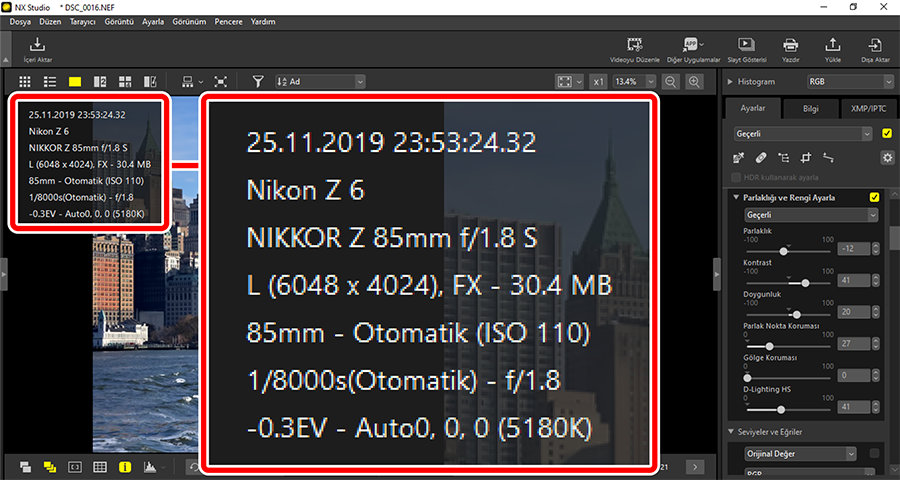Select the crop tool
The image size is (900, 480).
805,157
